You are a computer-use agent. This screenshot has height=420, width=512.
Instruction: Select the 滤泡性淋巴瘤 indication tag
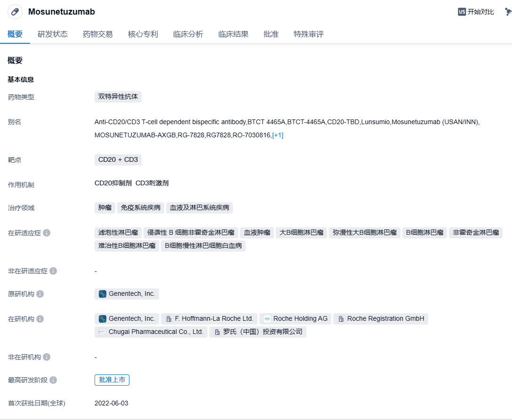(118, 232)
